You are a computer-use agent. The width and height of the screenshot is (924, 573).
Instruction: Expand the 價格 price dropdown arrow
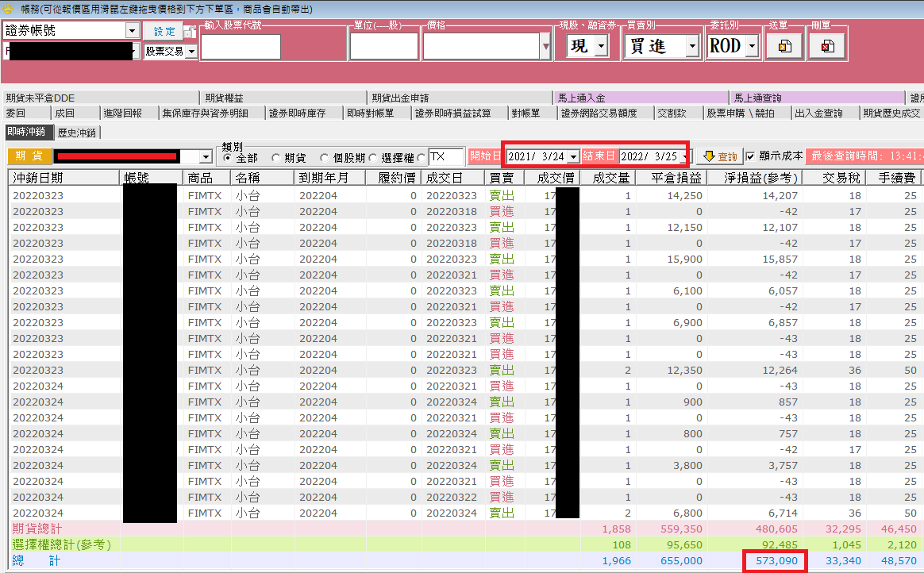[x=545, y=47]
